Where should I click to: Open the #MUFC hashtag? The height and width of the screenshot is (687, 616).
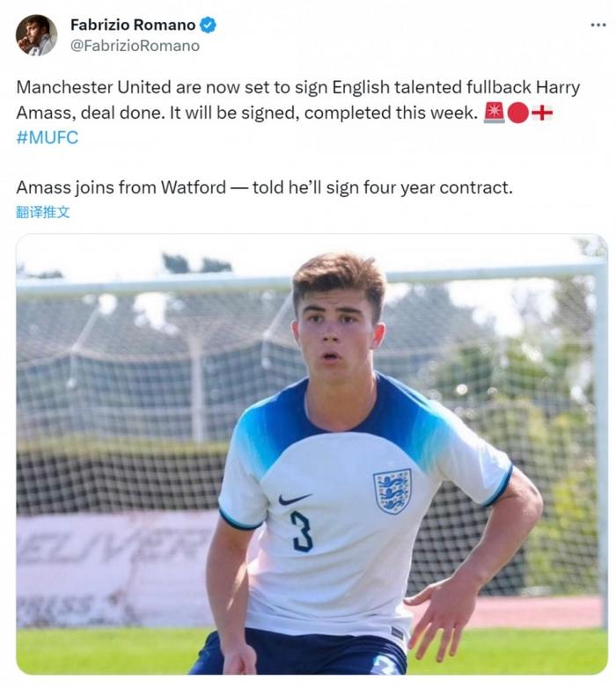tap(48, 138)
